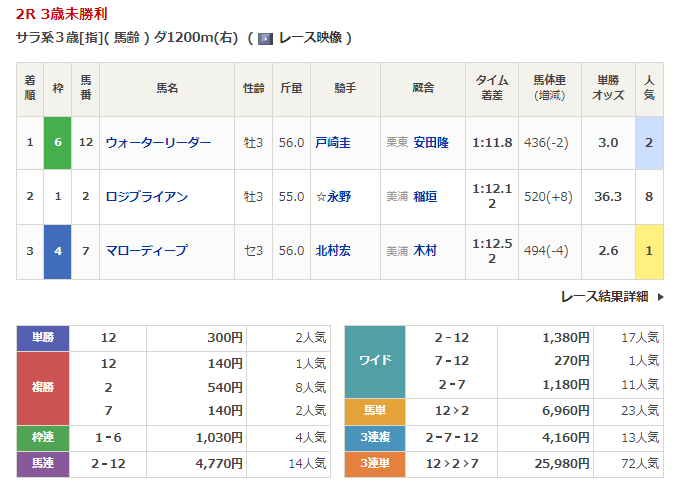Image resolution: width=679 pixels, height=487 pixels.
Task: Click the blue bracket 4 cell
Action: point(58,251)
